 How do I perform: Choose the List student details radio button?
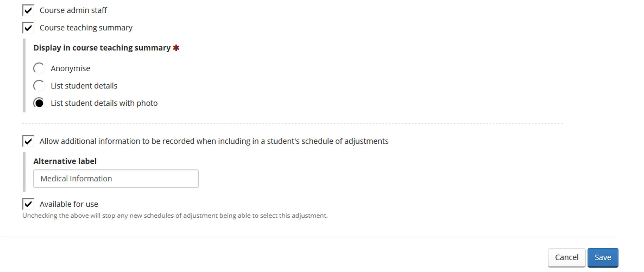[39, 86]
